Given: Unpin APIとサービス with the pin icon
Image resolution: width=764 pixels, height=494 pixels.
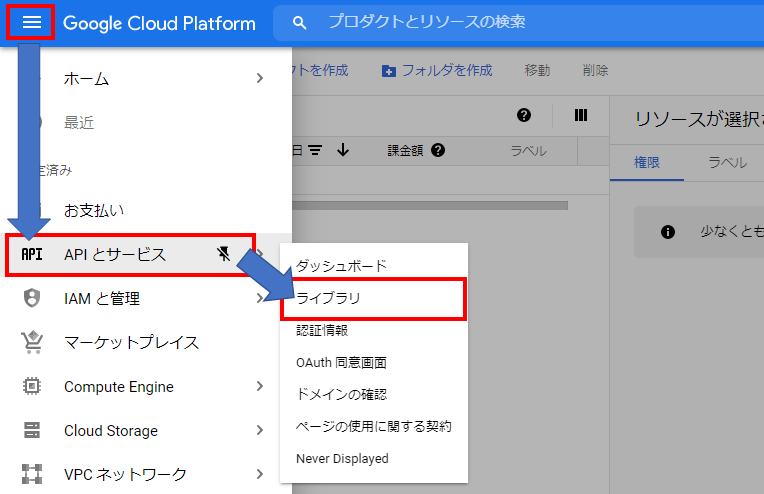Looking at the screenshot, I should 223,254.
